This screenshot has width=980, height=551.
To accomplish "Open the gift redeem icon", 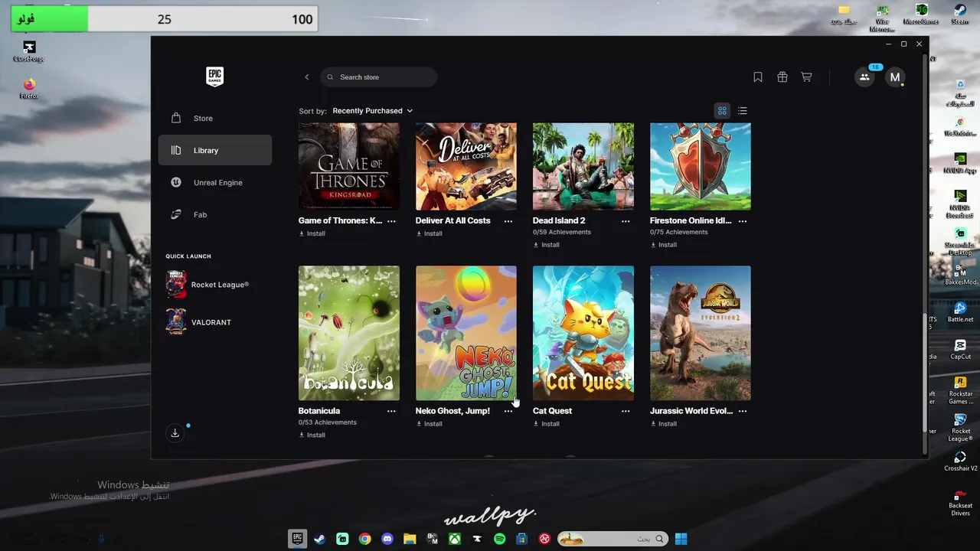I will point(782,77).
